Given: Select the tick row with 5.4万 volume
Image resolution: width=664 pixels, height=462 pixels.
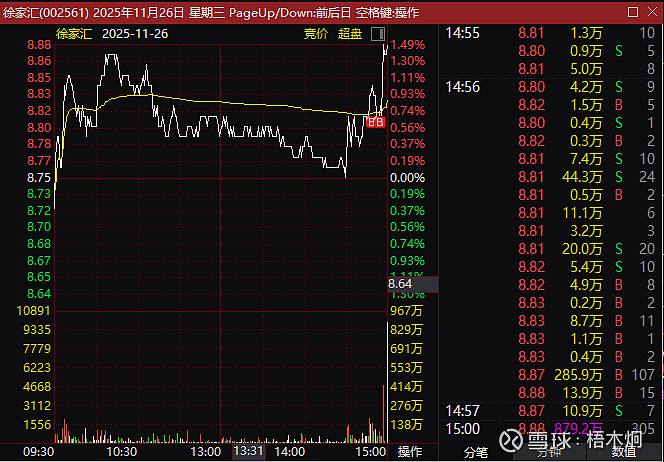Looking at the screenshot, I should click(x=551, y=267).
